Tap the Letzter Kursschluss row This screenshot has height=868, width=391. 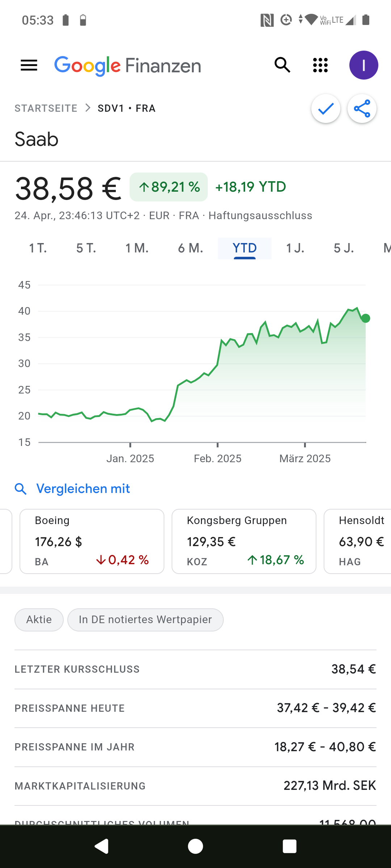pyautogui.click(x=195, y=669)
